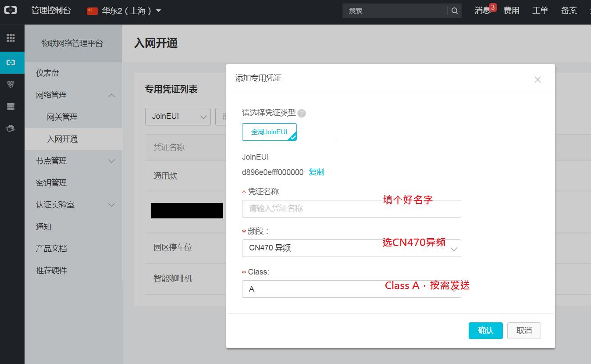Click the clustered-nodes icon in the left sidebar
Image resolution: width=591 pixels, height=364 pixels.
coord(12,84)
